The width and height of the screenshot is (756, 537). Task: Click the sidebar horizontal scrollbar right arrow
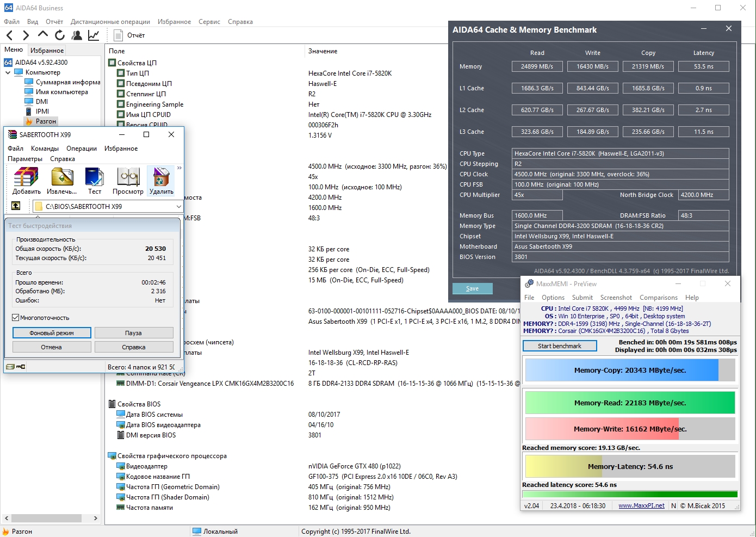96,519
